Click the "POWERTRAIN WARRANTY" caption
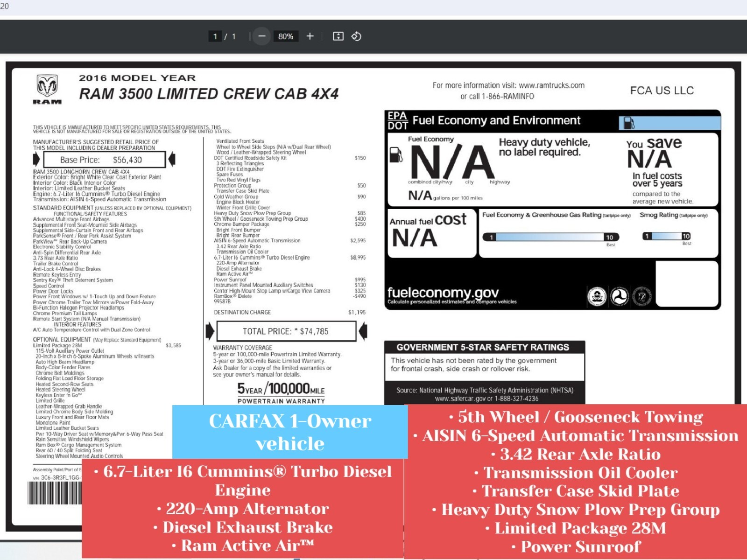The height and width of the screenshot is (560, 747). pyautogui.click(x=281, y=401)
